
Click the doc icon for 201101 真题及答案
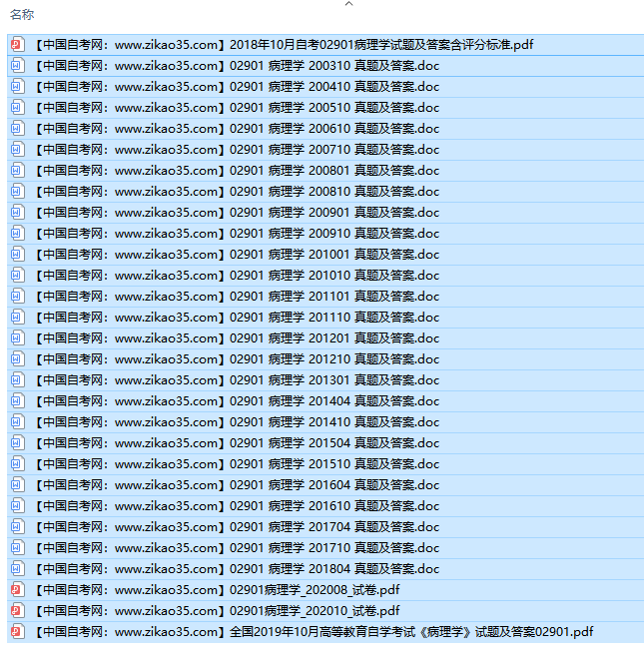pos(17,297)
